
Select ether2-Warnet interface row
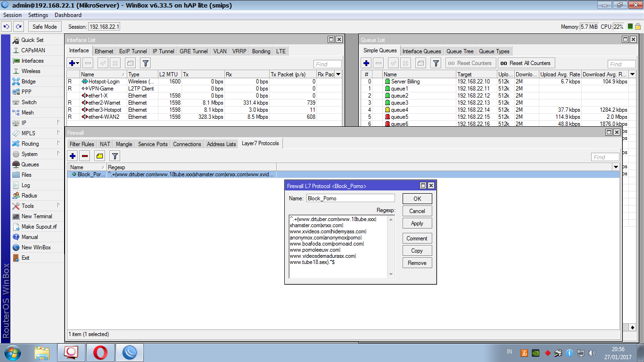[204, 103]
